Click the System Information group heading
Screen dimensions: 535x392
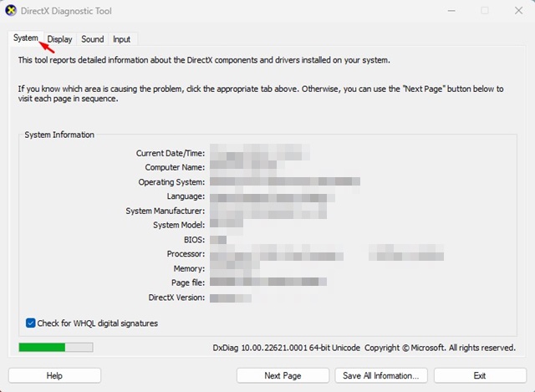[59, 135]
